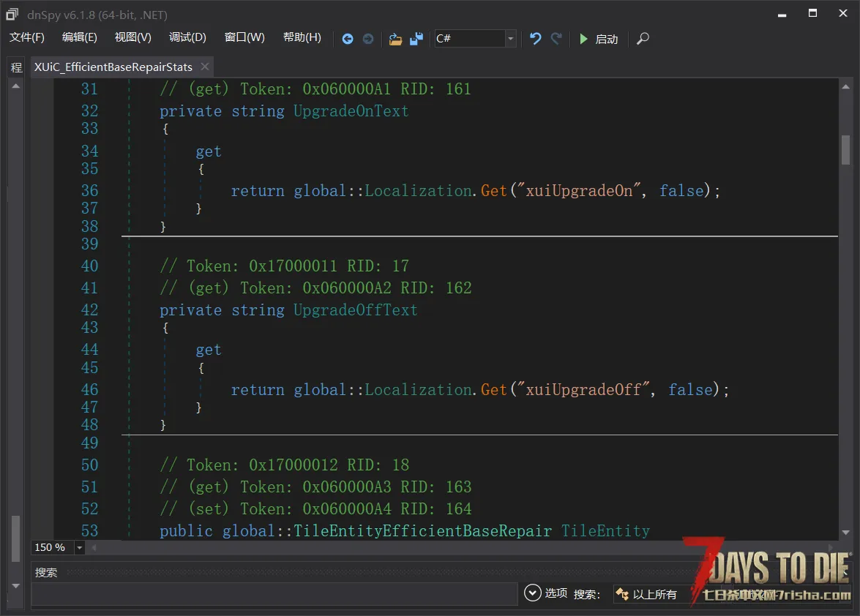
Task: Save all using the floppy disks icon
Action: pyautogui.click(x=416, y=38)
